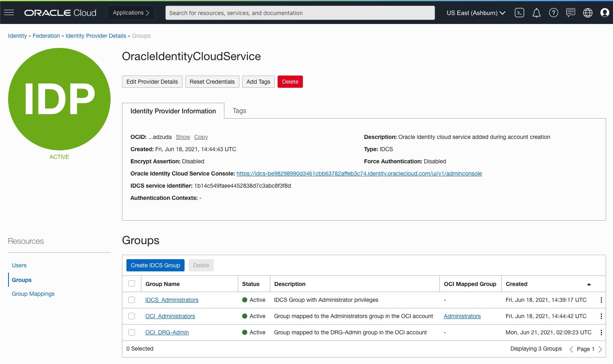
Task: Click the green IDP status badge
Action: [x=59, y=99]
